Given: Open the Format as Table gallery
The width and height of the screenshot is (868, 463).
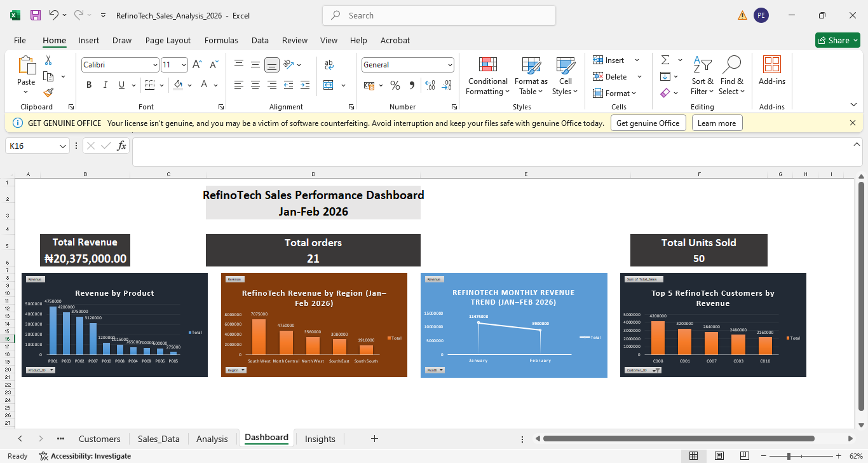Looking at the screenshot, I should 531,76.
